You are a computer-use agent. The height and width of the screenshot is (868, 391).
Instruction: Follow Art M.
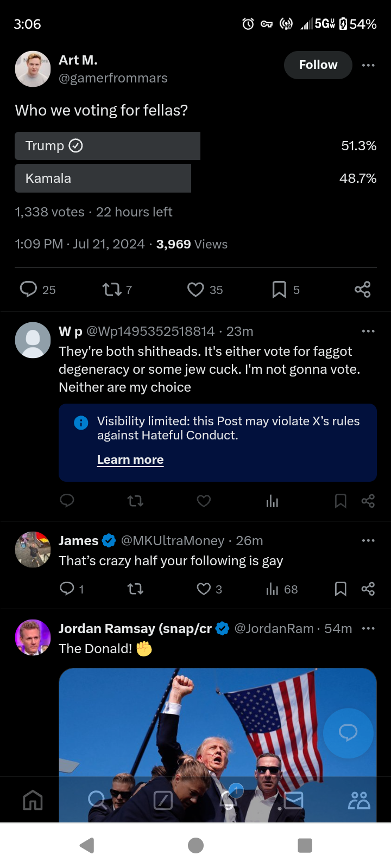click(318, 65)
